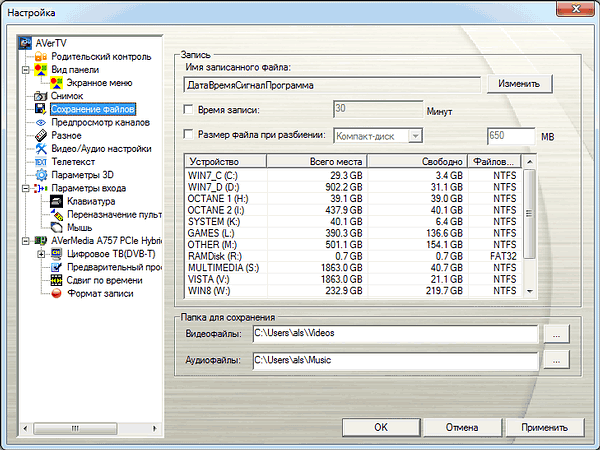Click the Изменить button
The height and width of the screenshot is (450, 600).
pyautogui.click(x=520, y=85)
